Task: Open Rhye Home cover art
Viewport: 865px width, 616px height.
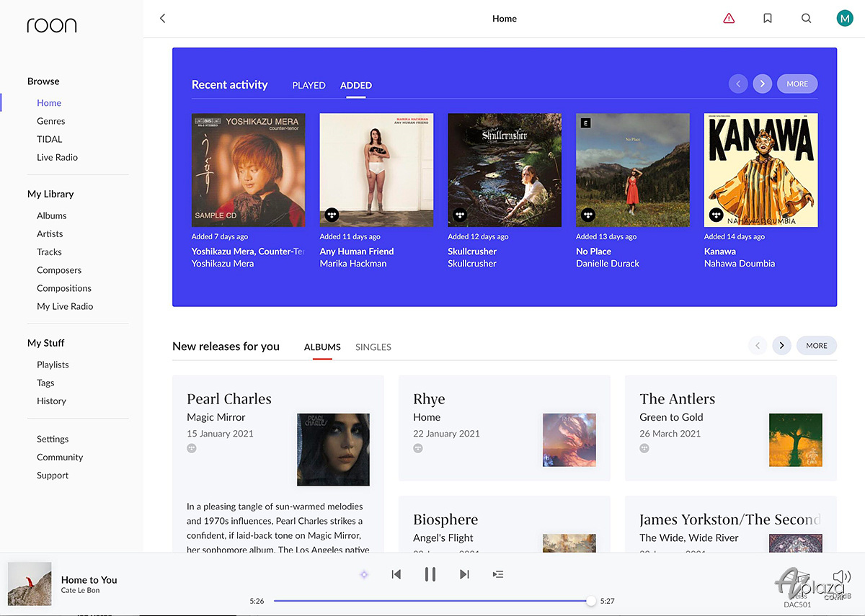Action: 569,440
